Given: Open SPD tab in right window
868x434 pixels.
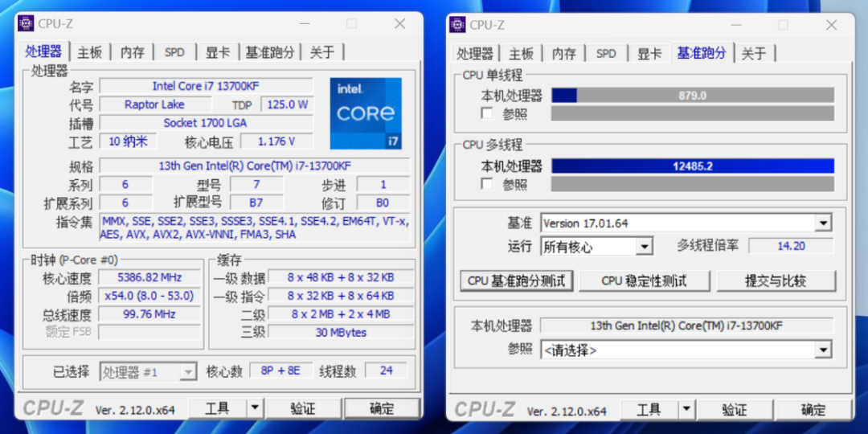Looking at the screenshot, I should [606, 54].
